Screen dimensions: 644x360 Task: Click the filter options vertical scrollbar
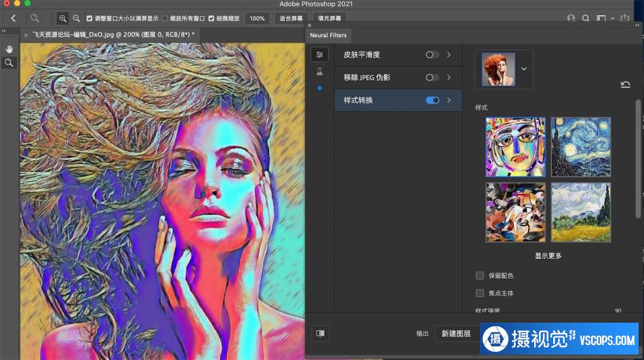coord(638,160)
